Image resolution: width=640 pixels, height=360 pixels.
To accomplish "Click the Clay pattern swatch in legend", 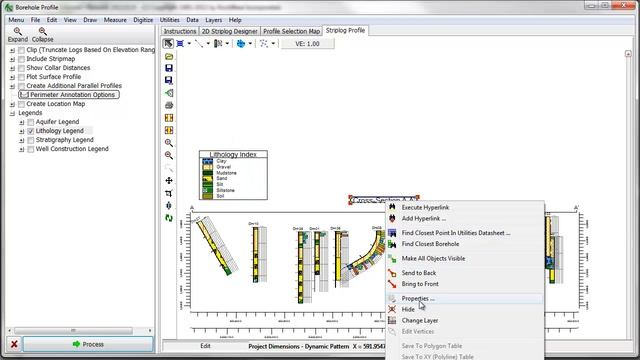I will click(x=208, y=161).
